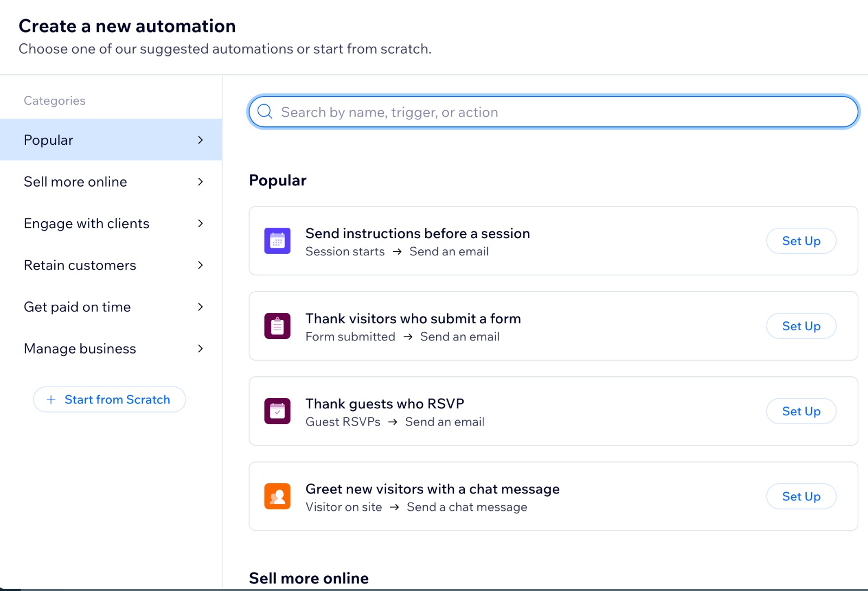868x591 pixels.
Task: Expand the Popular category chevron
Action: [200, 140]
